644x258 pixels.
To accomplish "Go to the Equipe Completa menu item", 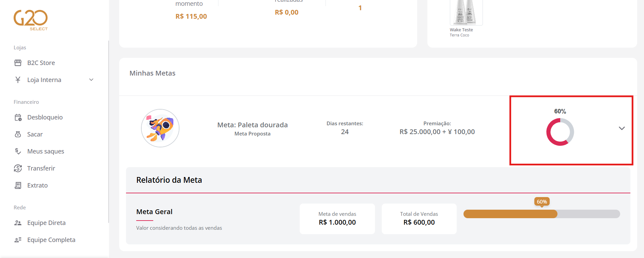I will point(51,240).
